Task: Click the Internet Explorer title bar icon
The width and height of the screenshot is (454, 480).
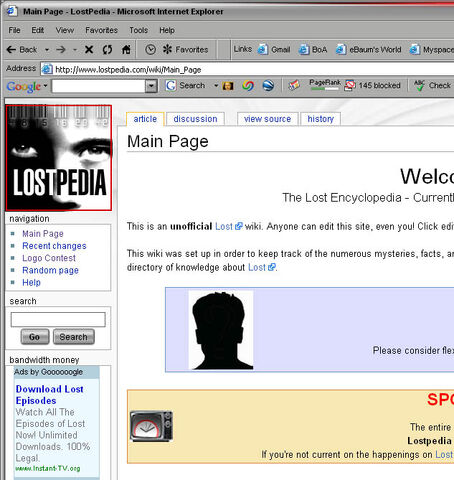Action: [x=12, y=11]
